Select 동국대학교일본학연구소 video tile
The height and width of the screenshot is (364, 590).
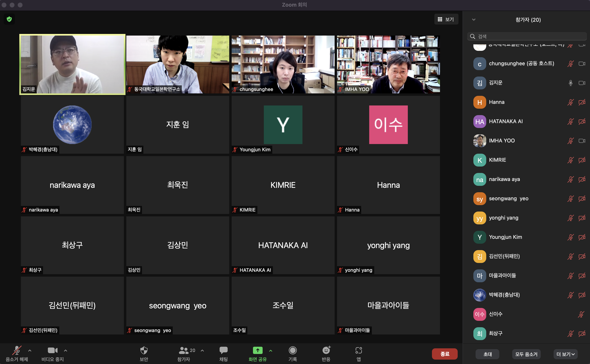click(178, 64)
